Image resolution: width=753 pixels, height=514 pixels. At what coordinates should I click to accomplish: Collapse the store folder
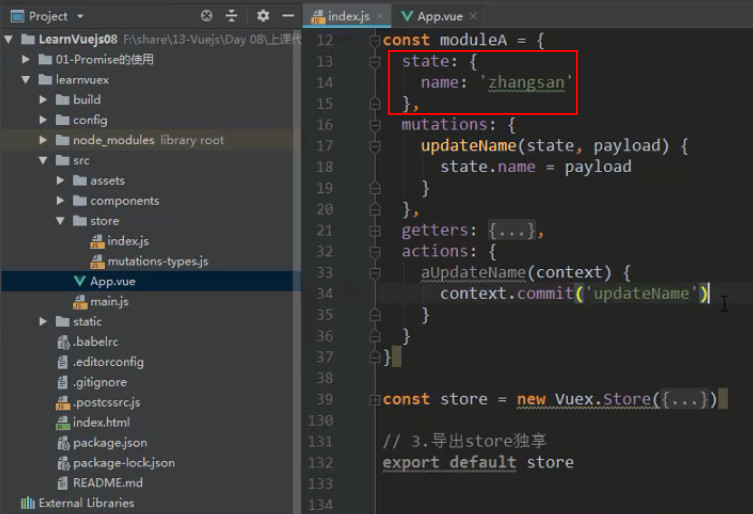[x=61, y=220]
